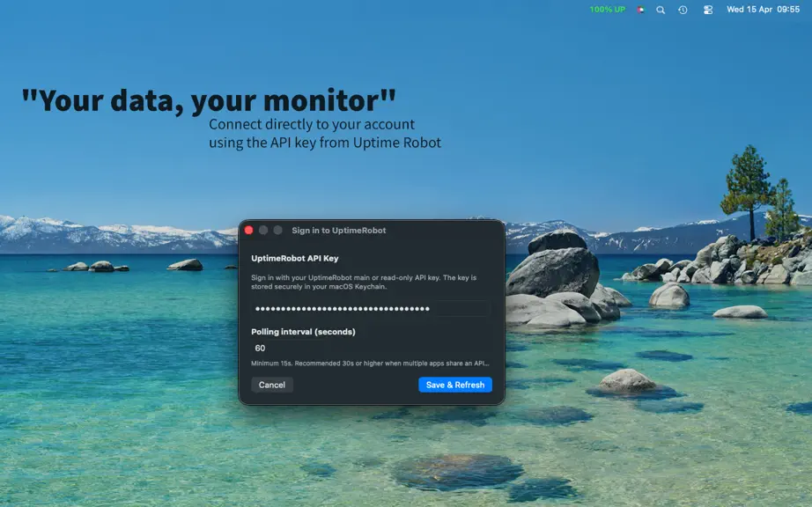
Task: Click the "Polling interval (seconds)" label
Action: [x=304, y=332]
